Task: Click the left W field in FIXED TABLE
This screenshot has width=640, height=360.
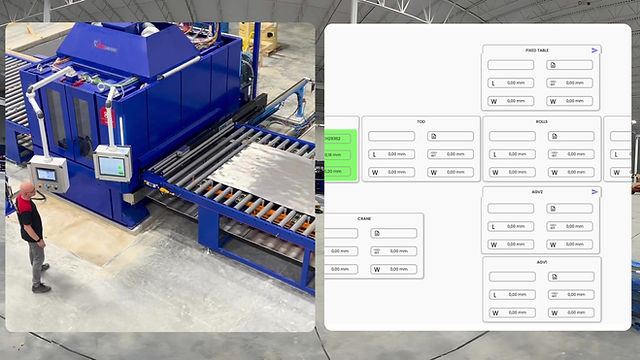Action: [511, 101]
